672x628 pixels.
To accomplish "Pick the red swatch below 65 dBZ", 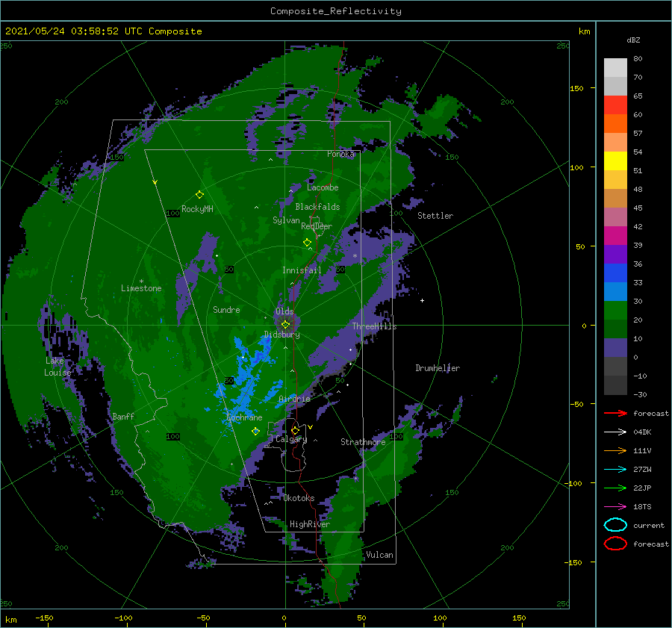I will (x=615, y=105).
